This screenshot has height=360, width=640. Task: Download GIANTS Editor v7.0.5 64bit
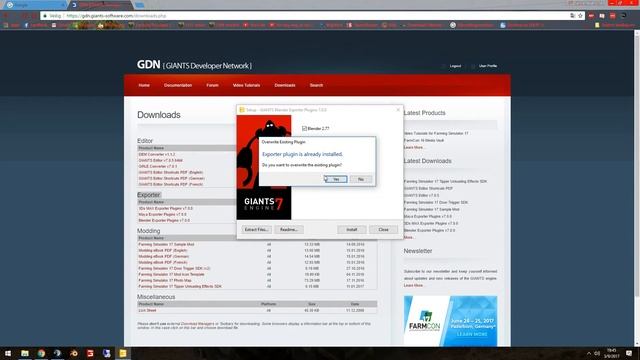[x=161, y=160]
